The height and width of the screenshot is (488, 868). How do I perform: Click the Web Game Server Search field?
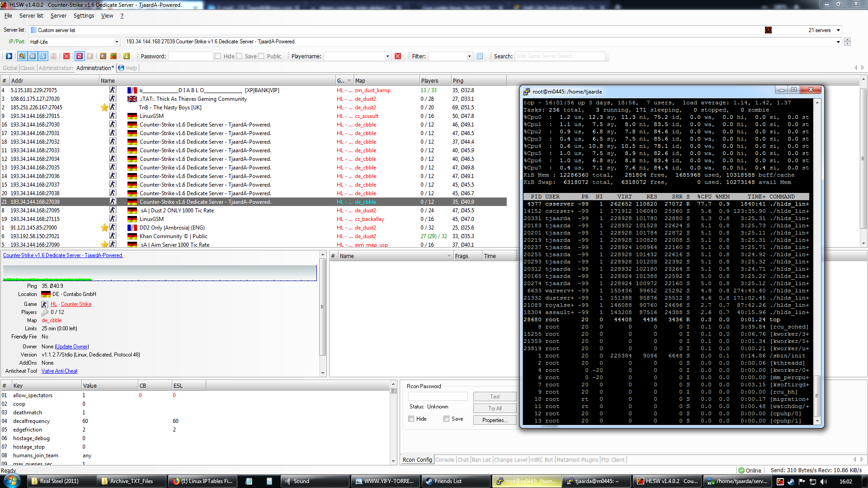click(x=560, y=56)
